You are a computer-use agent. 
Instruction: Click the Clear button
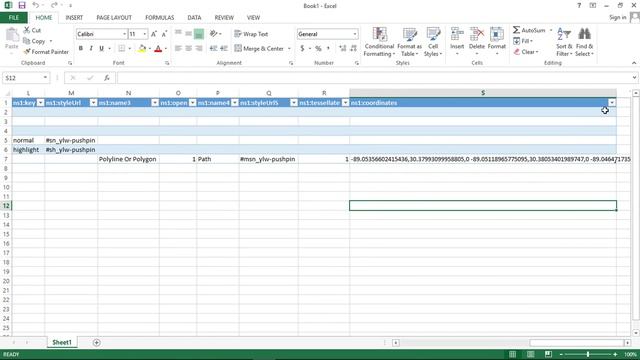(x=526, y=52)
